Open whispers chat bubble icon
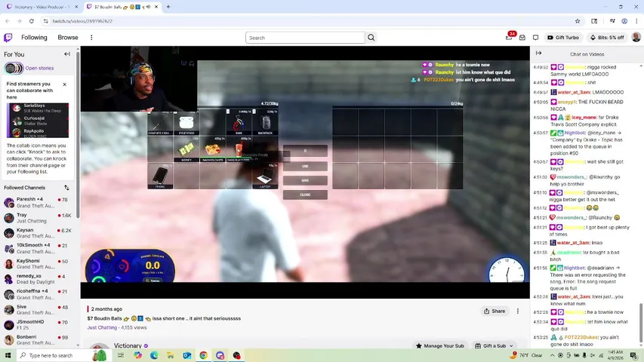The height and width of the screenshot is (362, 644). pos(535,38)
